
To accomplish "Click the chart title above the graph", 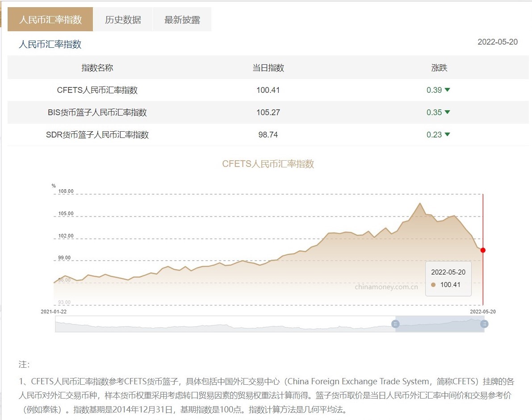I will (x=268, y=164).
